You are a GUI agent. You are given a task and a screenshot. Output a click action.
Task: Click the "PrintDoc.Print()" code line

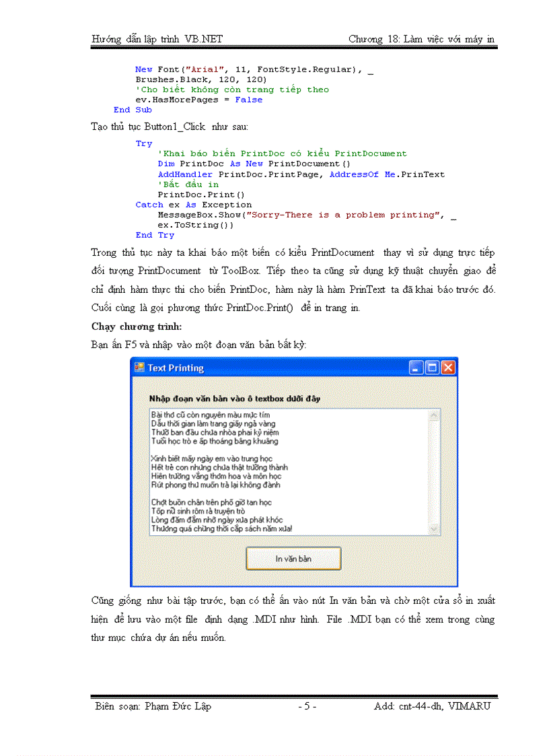[x=192, y=195]
